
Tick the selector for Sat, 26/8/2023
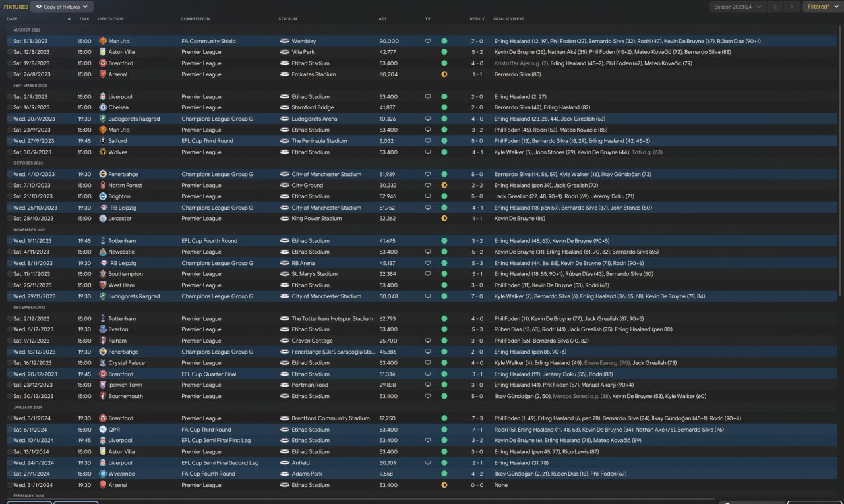(10, 74)
